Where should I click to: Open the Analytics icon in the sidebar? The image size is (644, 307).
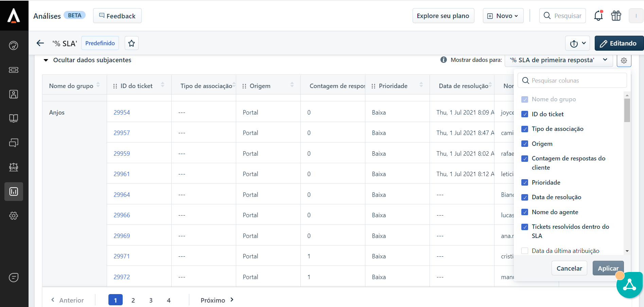14,191
